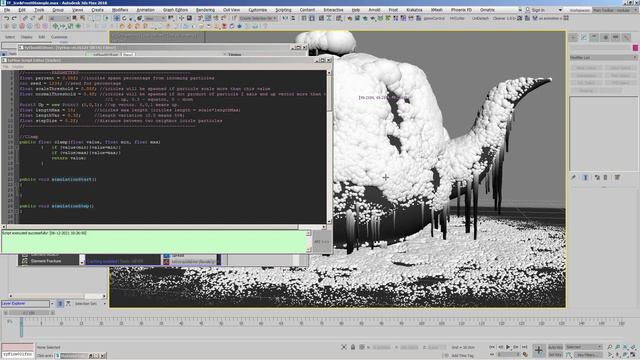Open the Display tab in command panel

coord(616,37)
